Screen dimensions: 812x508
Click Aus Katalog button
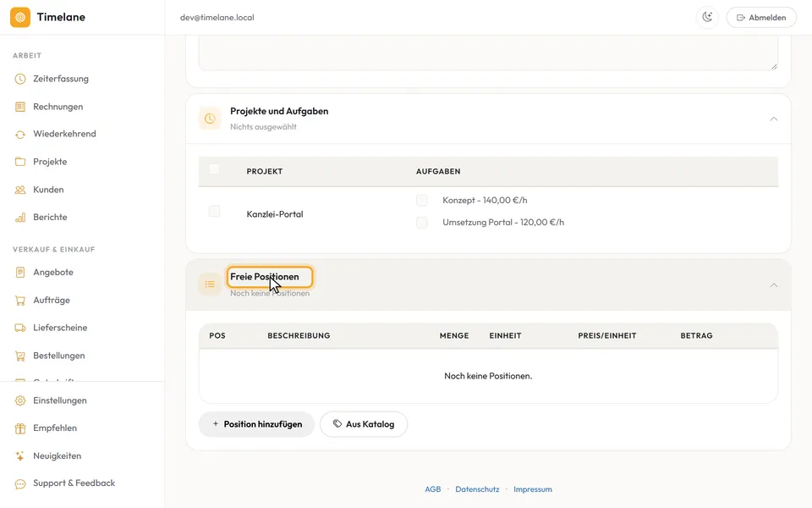click(364, 424)
